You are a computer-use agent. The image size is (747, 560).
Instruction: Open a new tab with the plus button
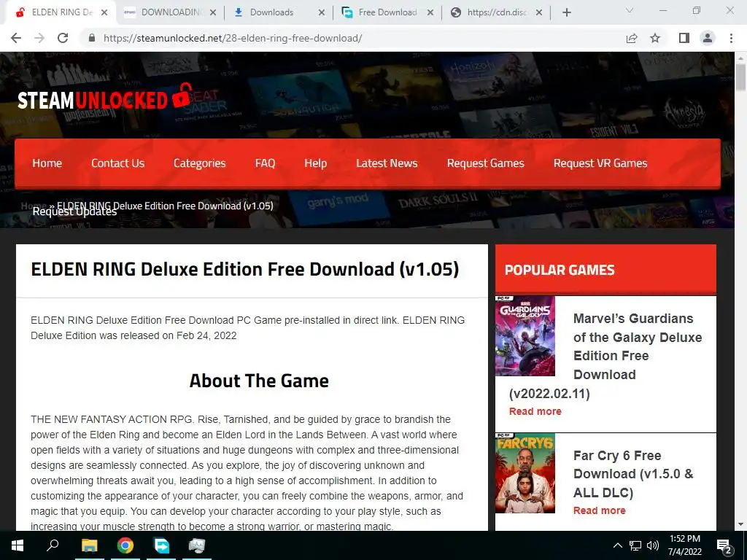point(566,12)
